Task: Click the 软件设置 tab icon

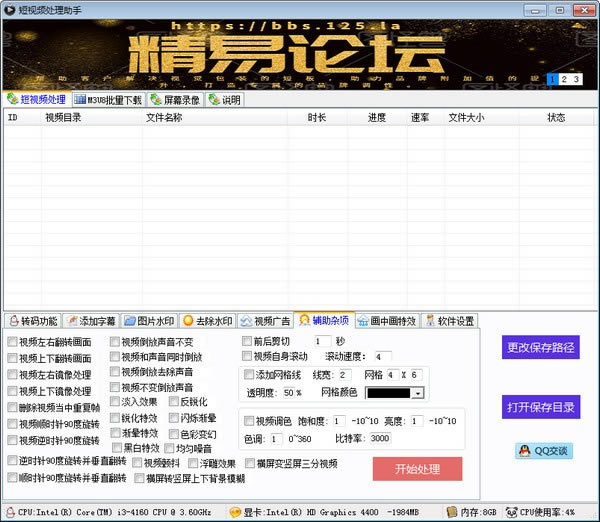Action: click(x=430, y=321)
